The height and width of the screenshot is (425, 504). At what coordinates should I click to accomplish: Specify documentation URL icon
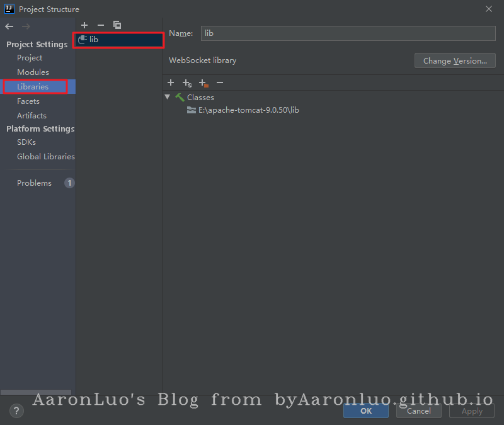point(187,83)
